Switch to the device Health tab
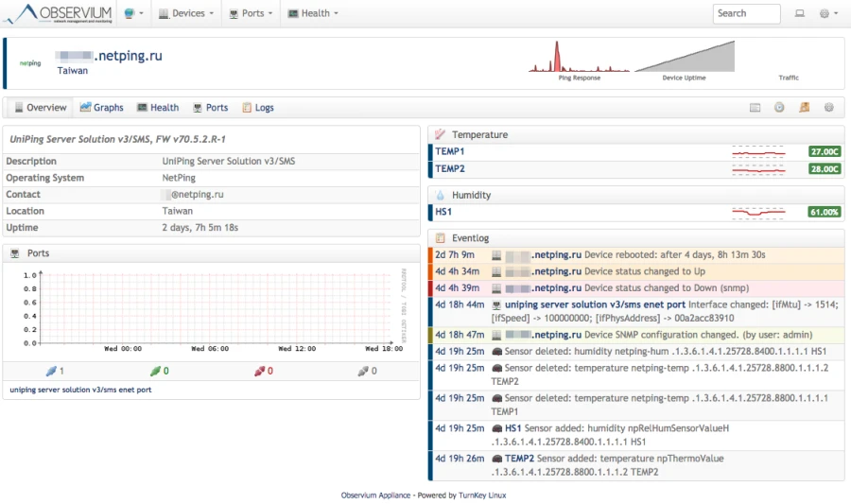This screenshot has height=504, width=851. tap(158, 108)
